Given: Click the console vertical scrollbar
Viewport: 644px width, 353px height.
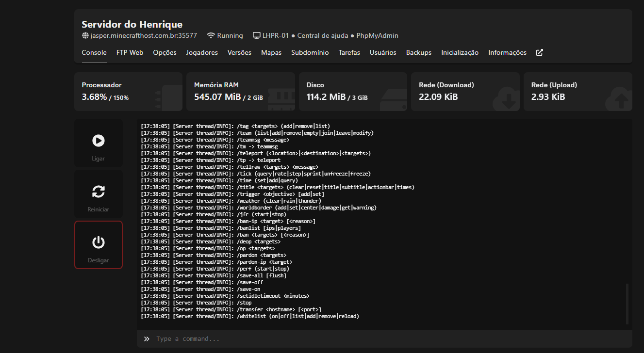Looking at the screenshot, I should [627, 304].
